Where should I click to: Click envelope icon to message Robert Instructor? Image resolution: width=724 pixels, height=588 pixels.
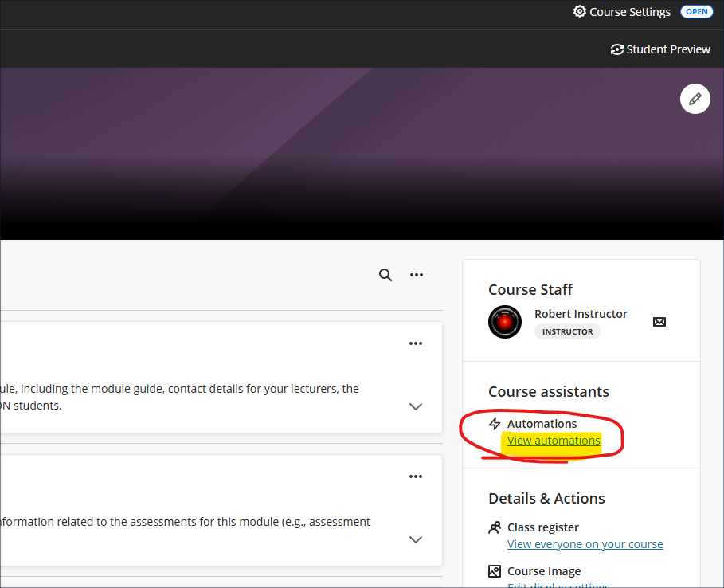(659, 322)
